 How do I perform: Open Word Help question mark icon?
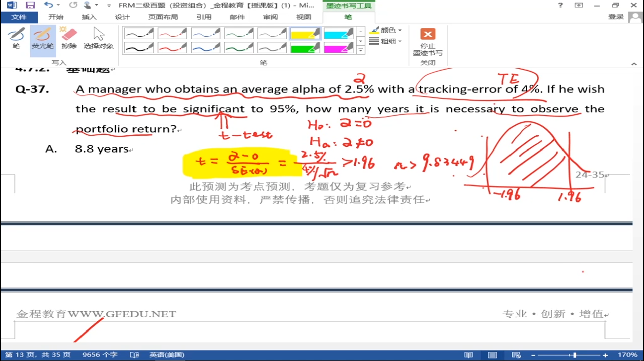560,5
